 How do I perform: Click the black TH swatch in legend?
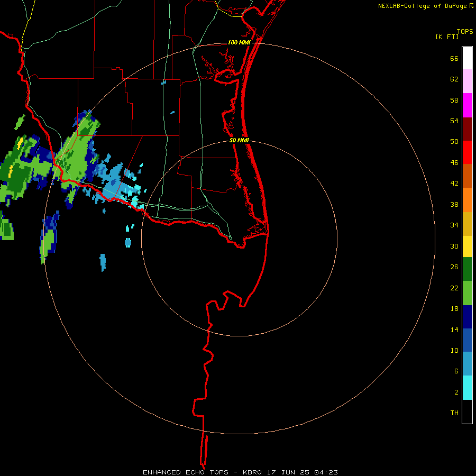click(x=467, y=411)
